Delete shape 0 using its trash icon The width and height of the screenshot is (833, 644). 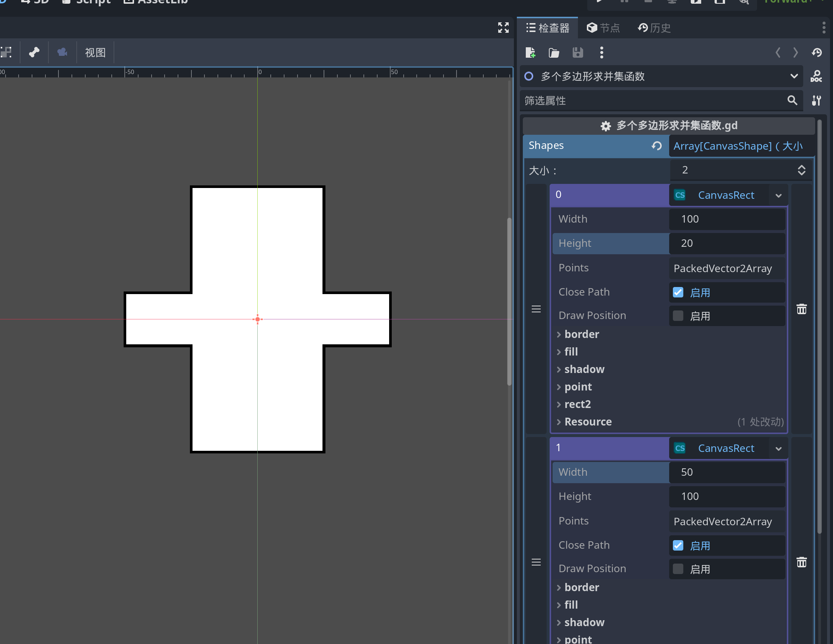(x=801, y=309)
